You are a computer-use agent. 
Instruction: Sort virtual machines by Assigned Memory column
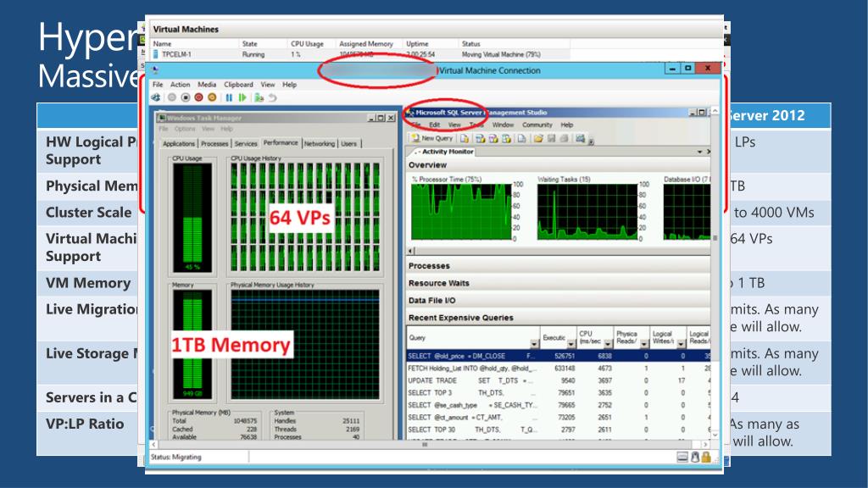[366, 44]
